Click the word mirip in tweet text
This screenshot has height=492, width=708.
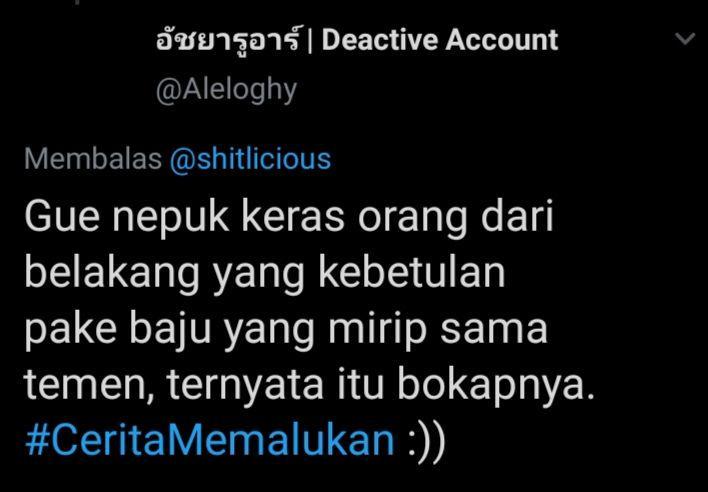coord(377,331)
